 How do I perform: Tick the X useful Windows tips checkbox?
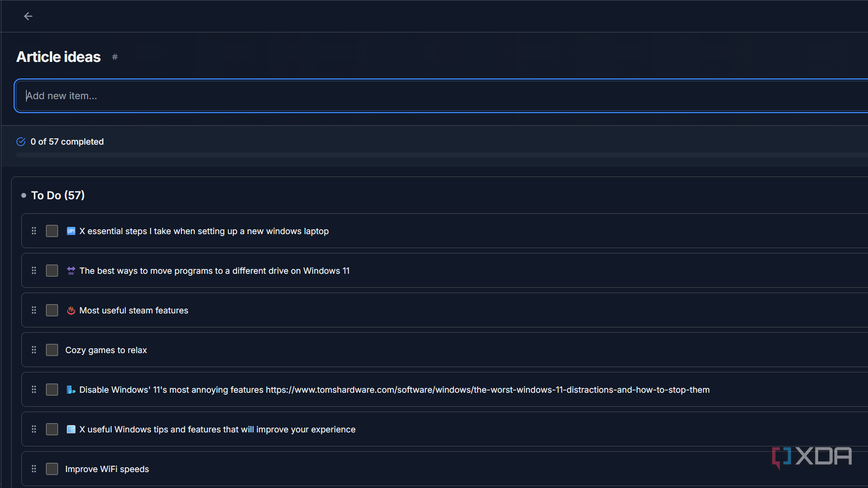52,429
